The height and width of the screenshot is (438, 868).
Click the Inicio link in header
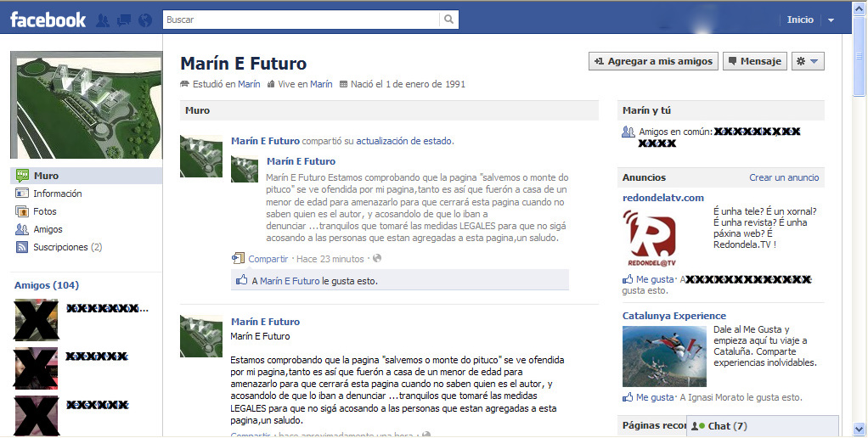click(x=799, y=20)
